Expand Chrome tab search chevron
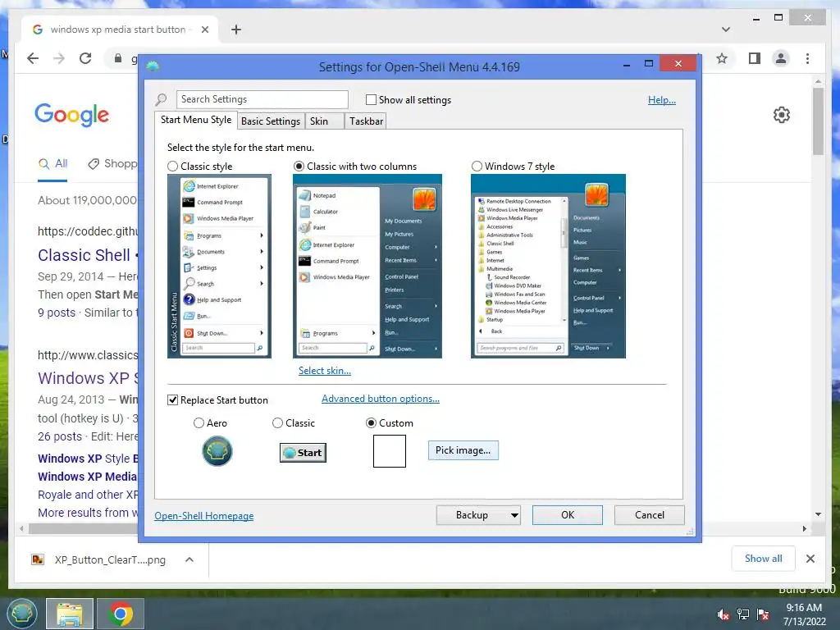The image size is (840, 630). pos(726,30)
